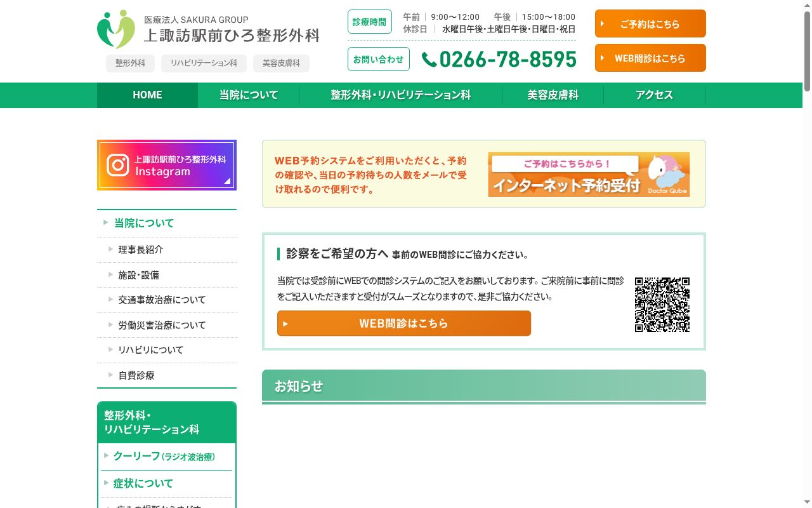This screenshot has width=812, height=508.
Task: Click the 午前 9:00〜12:00 hours text
Action: pos(441,17)
